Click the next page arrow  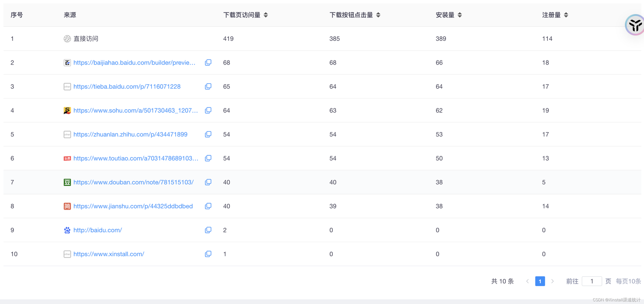pyautogui.click(x=553, y=281)
